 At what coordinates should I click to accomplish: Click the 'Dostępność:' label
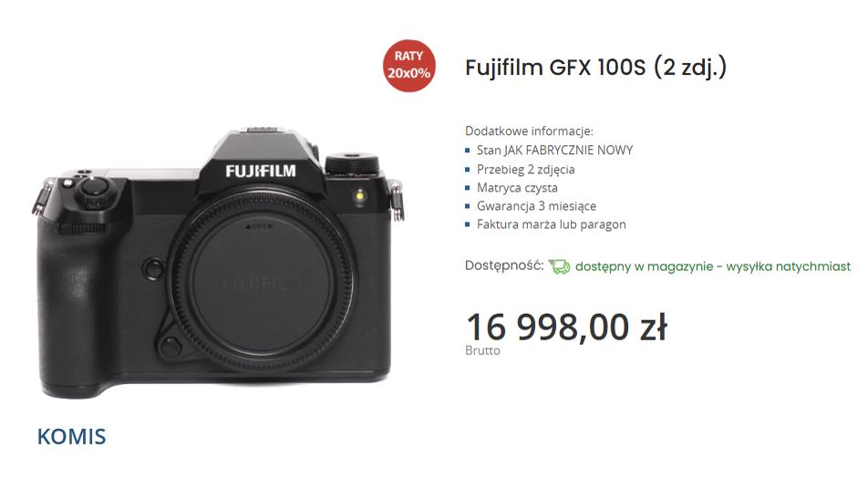[504, 265]
